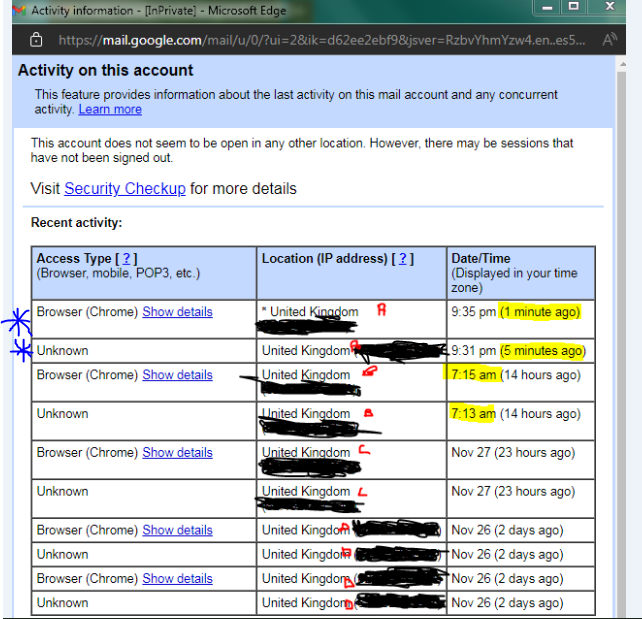
Task: Show details for the 9:35 pm Chrome session
Action: coord(177,312)
